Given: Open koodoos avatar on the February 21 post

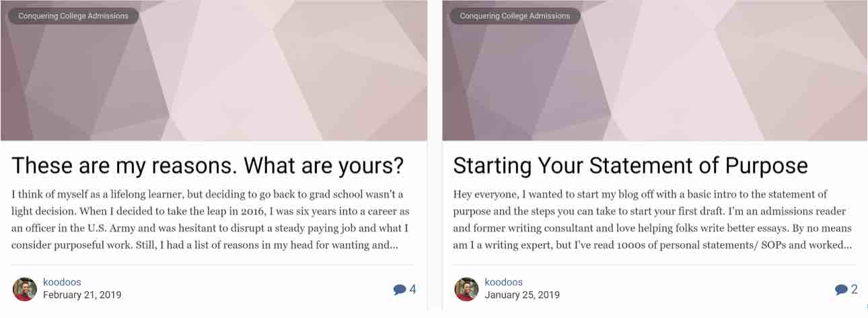Looking at the screenshot, I should [x=25, y=289].
